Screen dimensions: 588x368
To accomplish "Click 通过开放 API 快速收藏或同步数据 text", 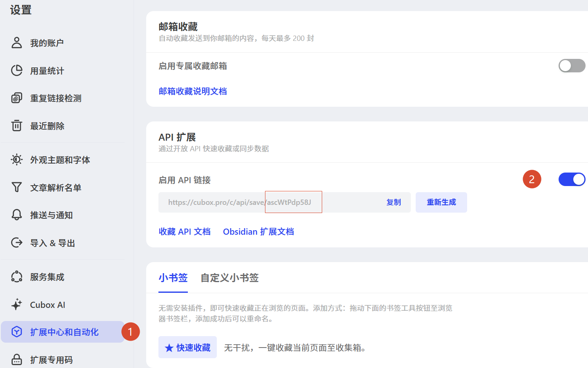I will tap(214, 148).
